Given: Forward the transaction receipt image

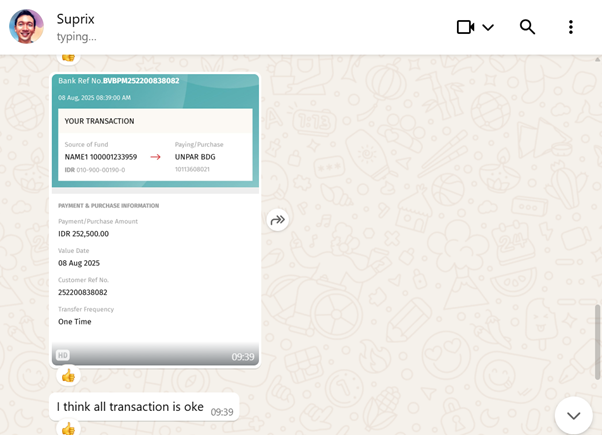Looking at the screenshot, I should (278, 220).
